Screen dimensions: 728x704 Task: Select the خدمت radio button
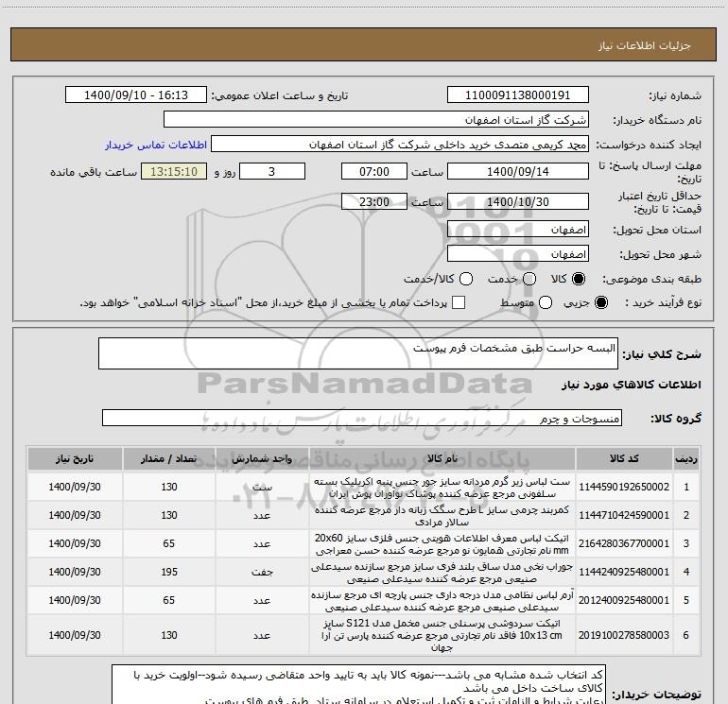click(529, 279)
